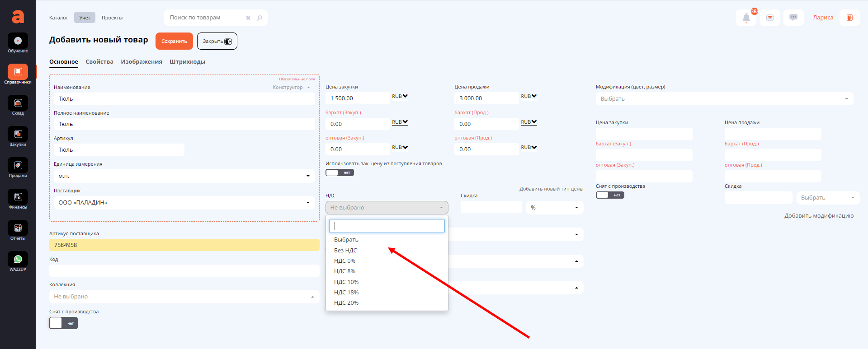Switch to the Свойства tab
Screen dimensions: 868x349
click(99, 62)
